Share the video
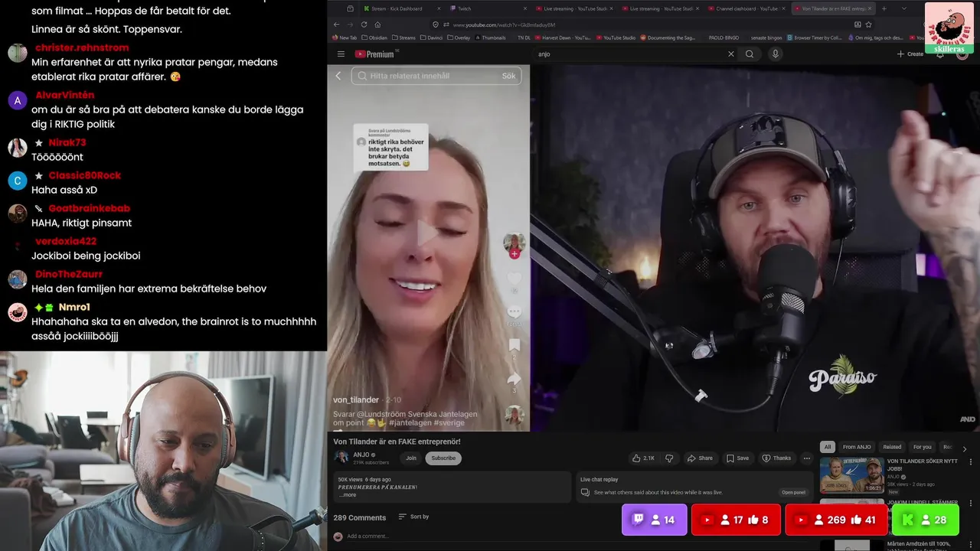This screenshot has width=980, height=551. coord(700,458)
